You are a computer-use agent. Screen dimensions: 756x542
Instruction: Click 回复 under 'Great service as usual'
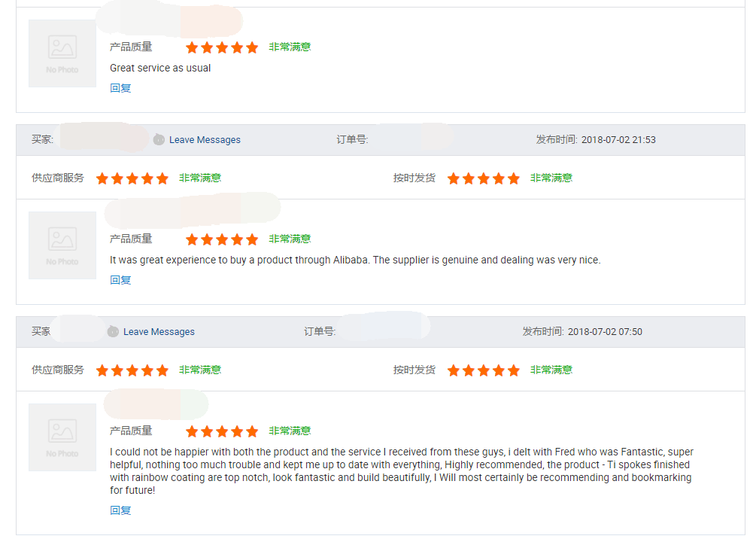pos(120,88)
